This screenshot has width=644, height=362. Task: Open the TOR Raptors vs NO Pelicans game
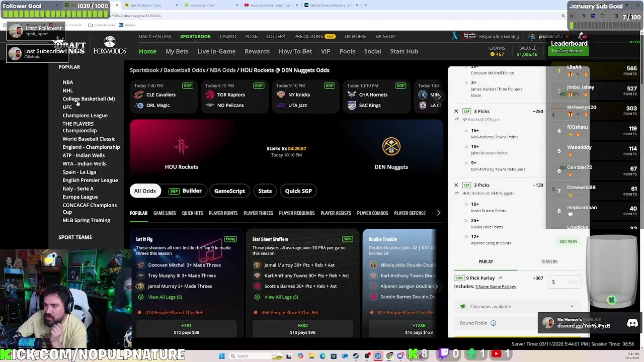click(x=235, y=96)
